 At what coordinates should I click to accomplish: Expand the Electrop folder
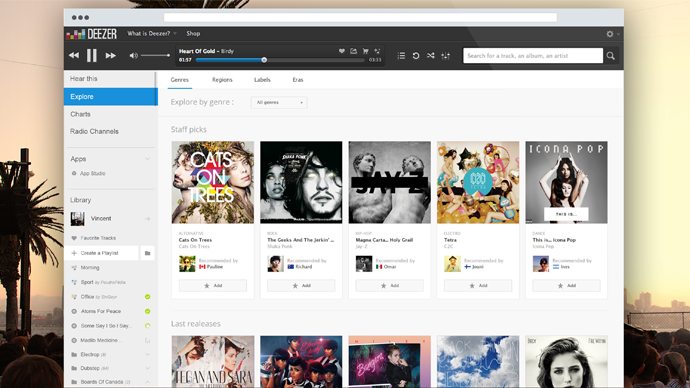tap(147, 355)
